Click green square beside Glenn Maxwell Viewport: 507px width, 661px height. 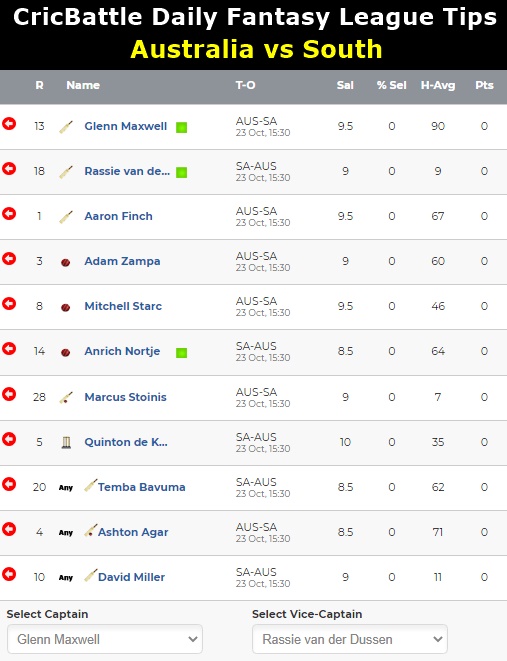(182, 127)
